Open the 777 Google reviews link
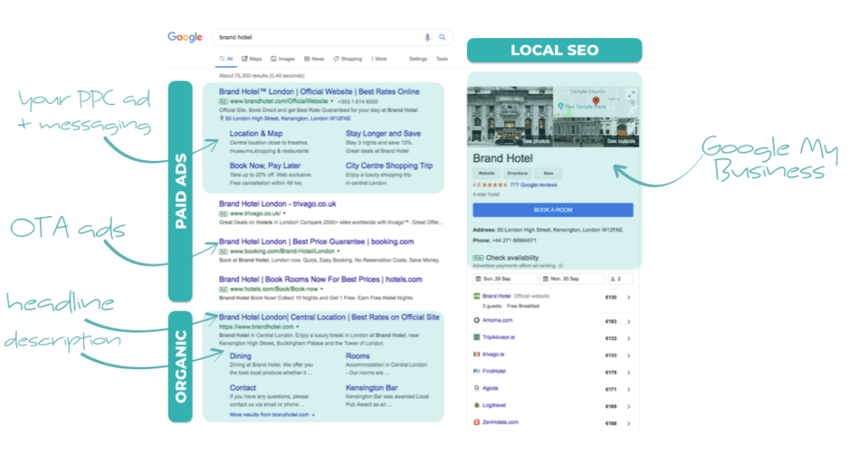The width and height of the screenshot is (868, 454). (x=533, y=185)
